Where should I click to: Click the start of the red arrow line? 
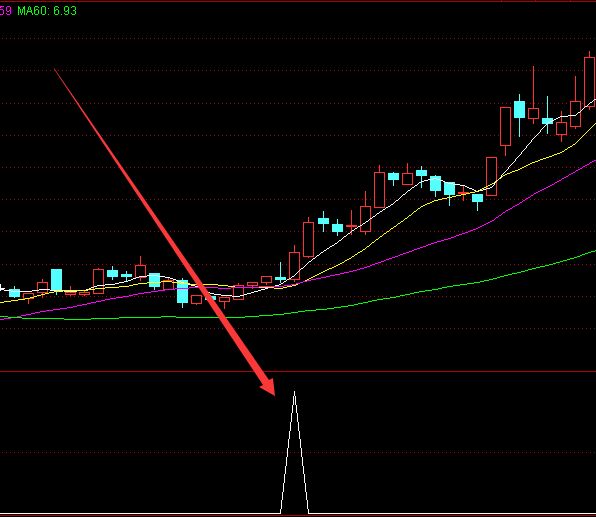point(55,70)
